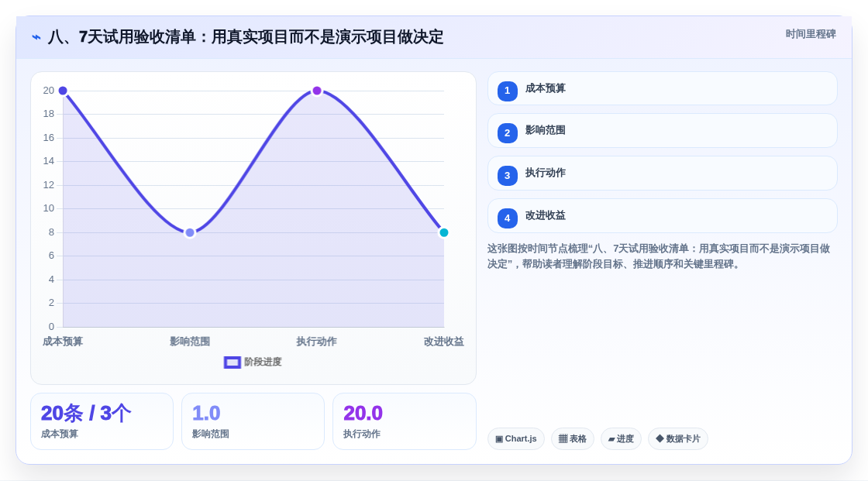Select the 执行动作 data point at 20

(x=317, y=91)
